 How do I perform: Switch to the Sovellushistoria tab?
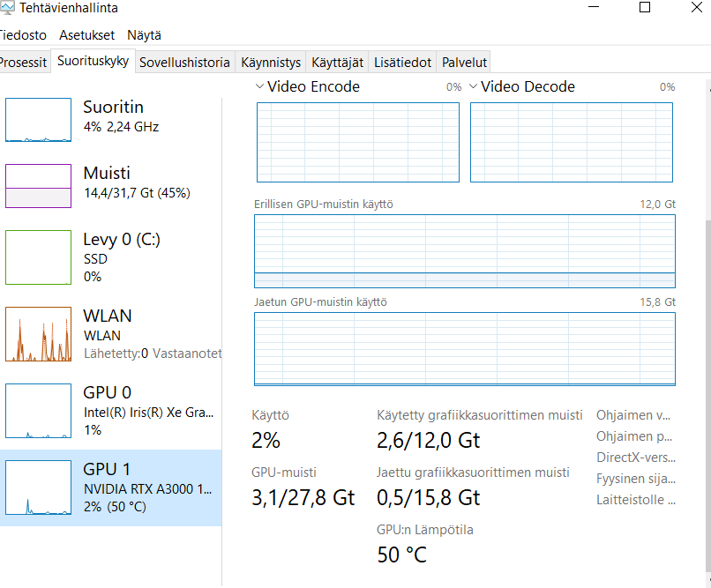(184, 63)
